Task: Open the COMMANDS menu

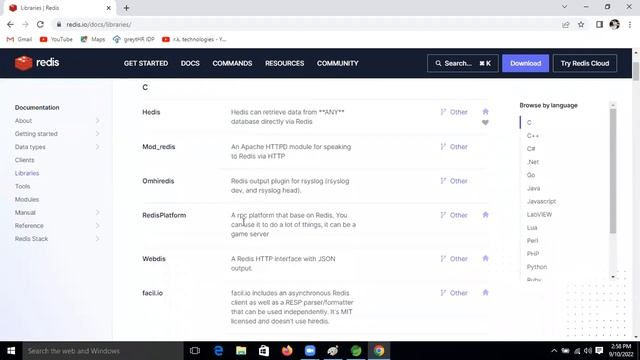Action: coord(232,63)
